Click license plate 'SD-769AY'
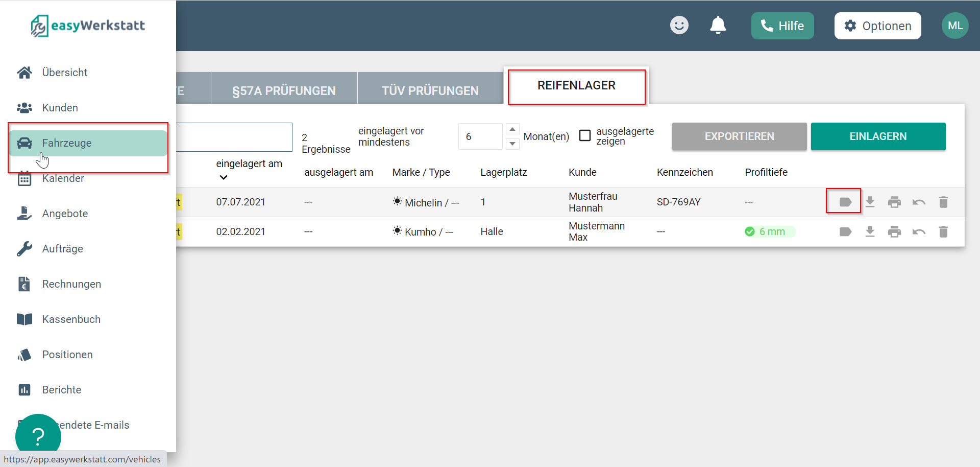Screen dimensions: 980x467 (678, 202)
